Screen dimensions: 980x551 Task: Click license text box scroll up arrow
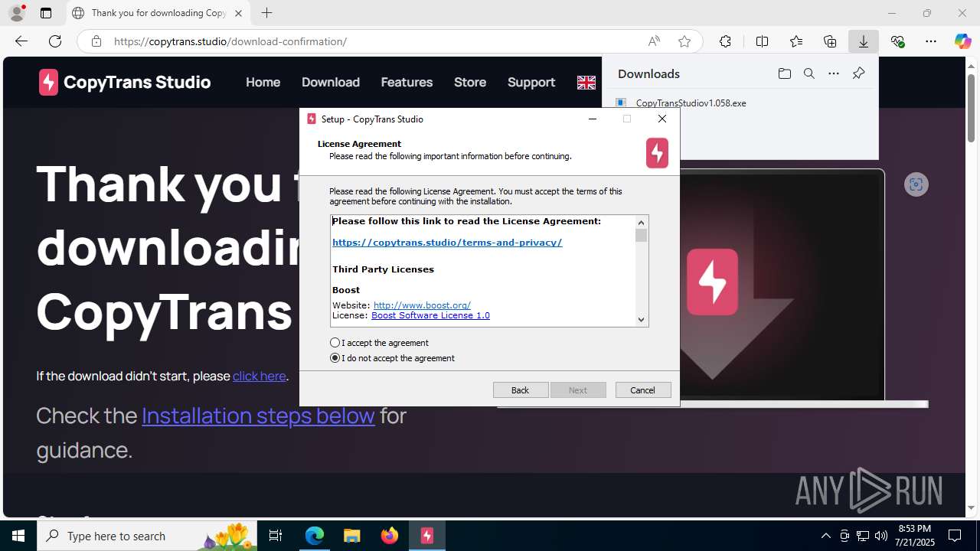tap(642, 223)
